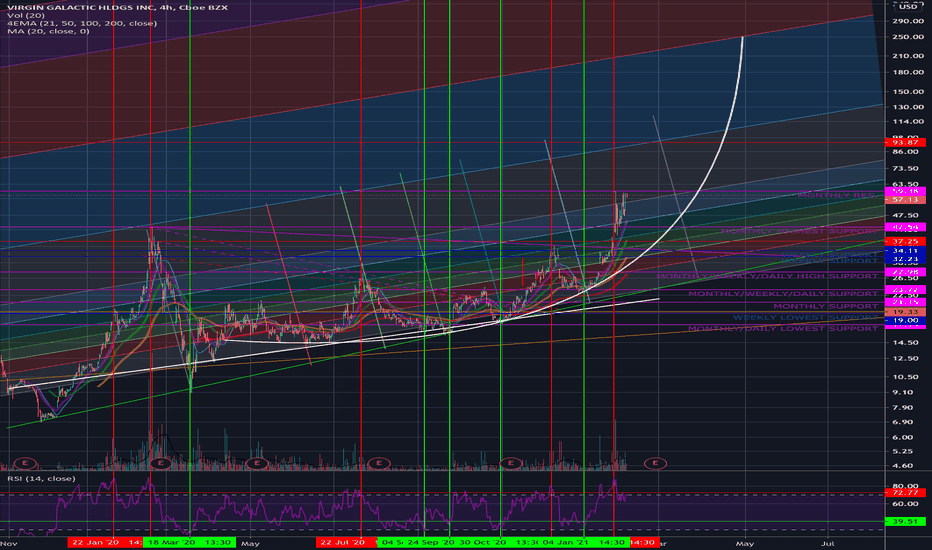Select the RSI (14, close) pane legend
This screenshot has width=932, height=550.
coord(41,478)
